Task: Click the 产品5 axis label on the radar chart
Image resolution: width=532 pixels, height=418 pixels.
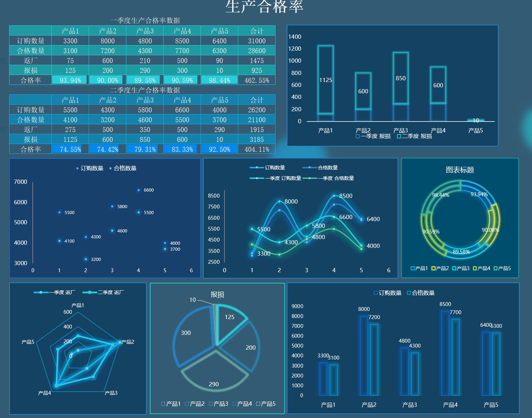Action: coord(28,342)
